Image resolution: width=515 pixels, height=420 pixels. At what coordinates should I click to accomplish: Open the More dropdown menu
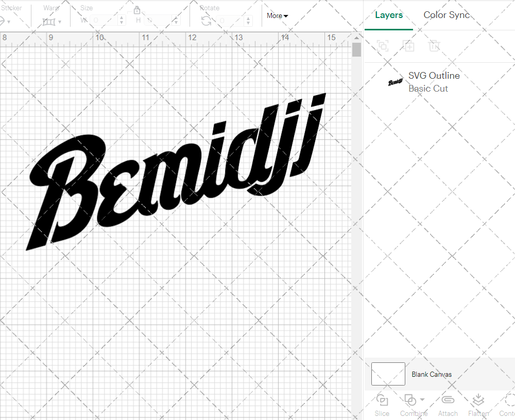coord(277,15)
